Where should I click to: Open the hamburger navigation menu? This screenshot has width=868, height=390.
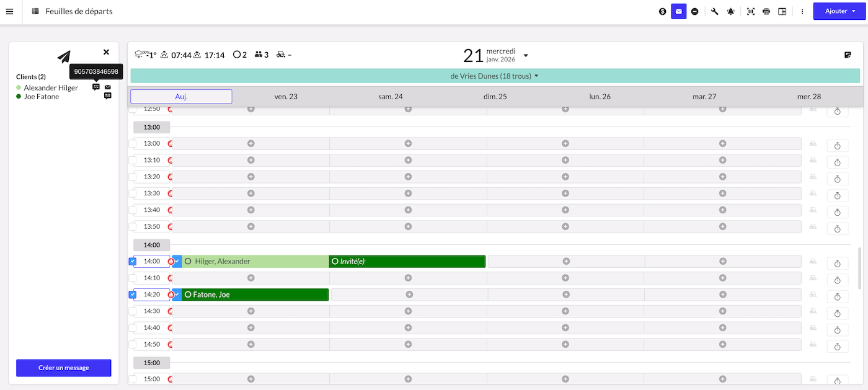pos(9,11)
